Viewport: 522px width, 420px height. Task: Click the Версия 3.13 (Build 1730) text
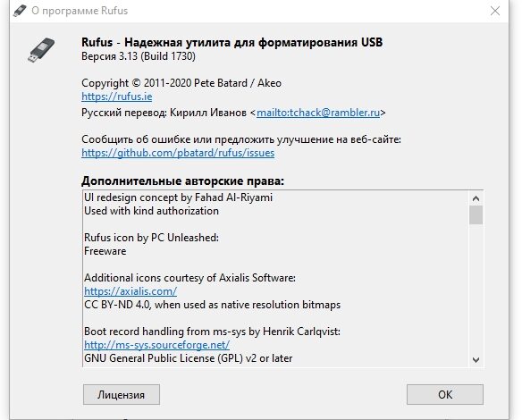coord(139,56)
